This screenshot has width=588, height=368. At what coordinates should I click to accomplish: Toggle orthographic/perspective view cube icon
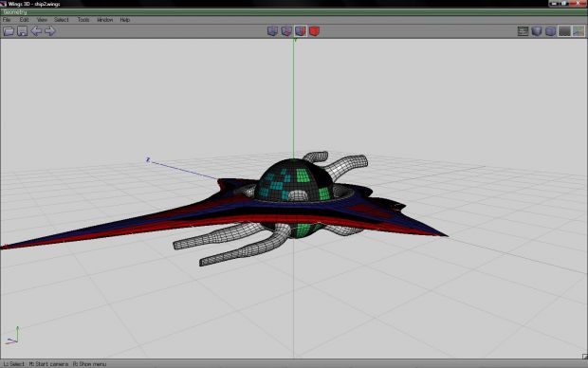coord(550,31)
